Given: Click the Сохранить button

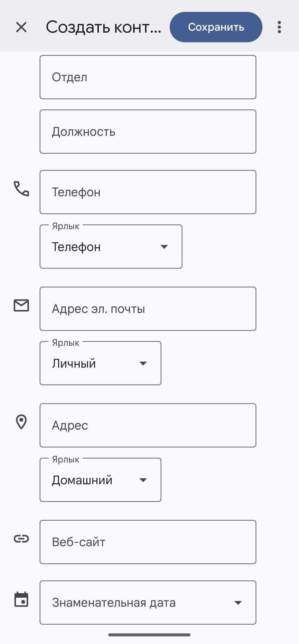Looking at the screenshot, I should [216, 27].
